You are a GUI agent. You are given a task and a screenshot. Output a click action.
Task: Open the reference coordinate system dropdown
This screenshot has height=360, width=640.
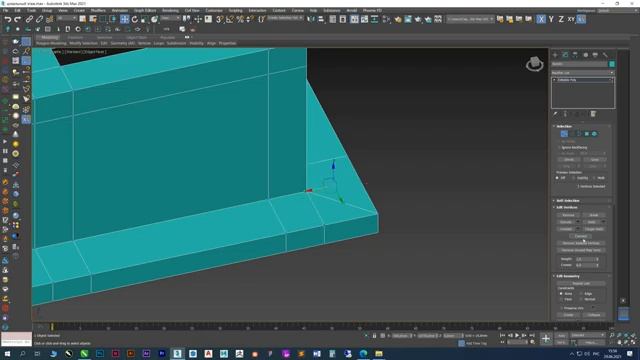point(171,18)
